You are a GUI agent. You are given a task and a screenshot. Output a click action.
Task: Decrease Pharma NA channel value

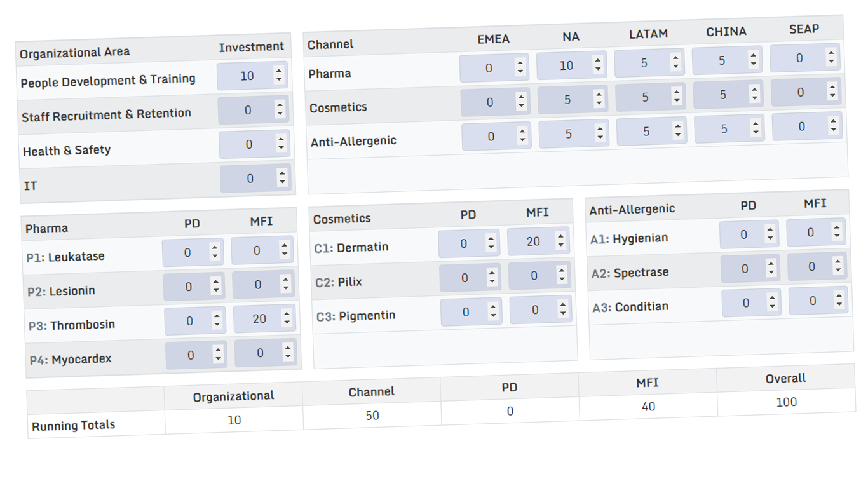[598, 68]
